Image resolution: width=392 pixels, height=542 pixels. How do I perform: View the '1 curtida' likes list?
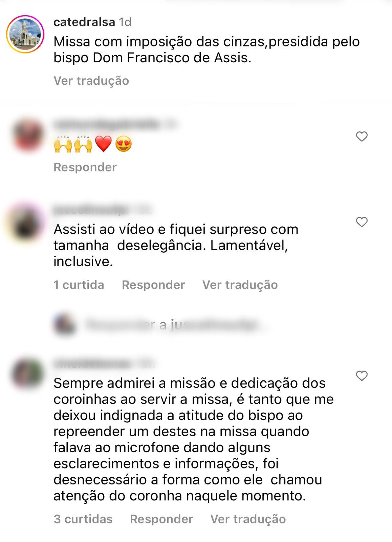coord(79,285)
